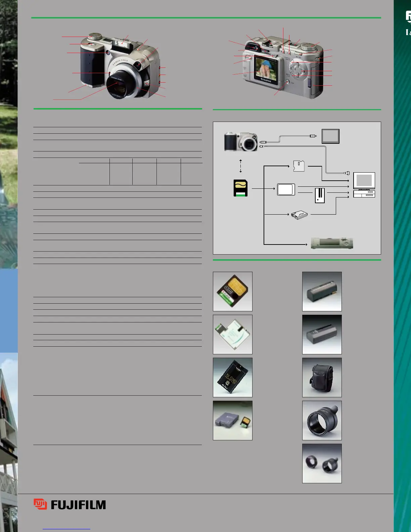This screenshot has height=532, width=411.
Task: Click the floppy disk adapter icon
Action: click(299, 166)
